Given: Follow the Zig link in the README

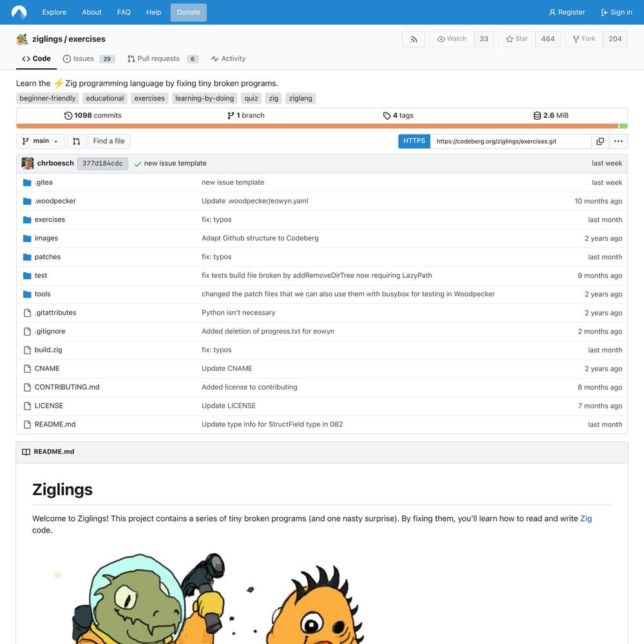Looking at the screenshot, I should pos(585,518).
